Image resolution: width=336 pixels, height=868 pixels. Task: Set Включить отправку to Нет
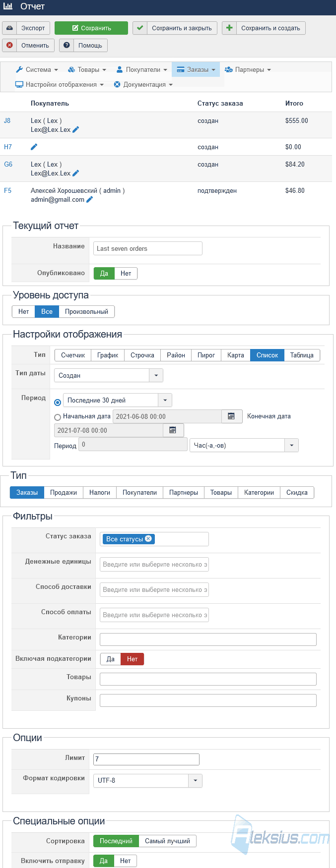tap(126, 861)
